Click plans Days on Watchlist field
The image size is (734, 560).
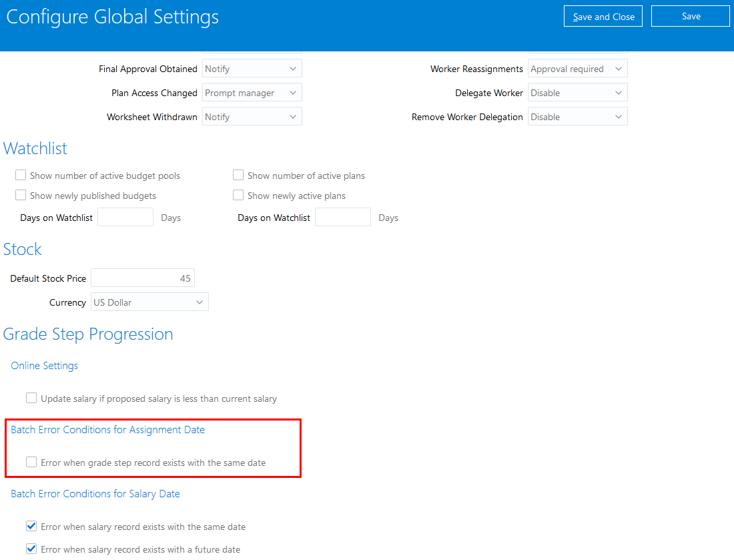coord(343,218)
